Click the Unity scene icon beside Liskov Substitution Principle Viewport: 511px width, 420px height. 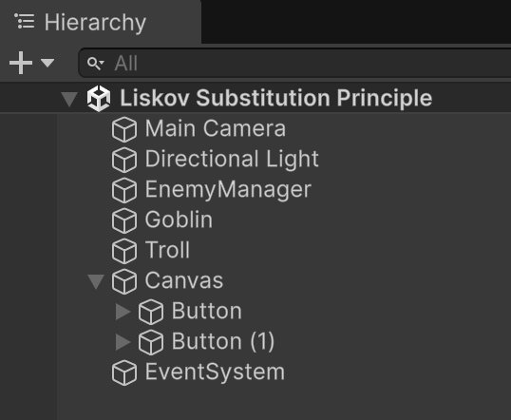tap(99, 99)
